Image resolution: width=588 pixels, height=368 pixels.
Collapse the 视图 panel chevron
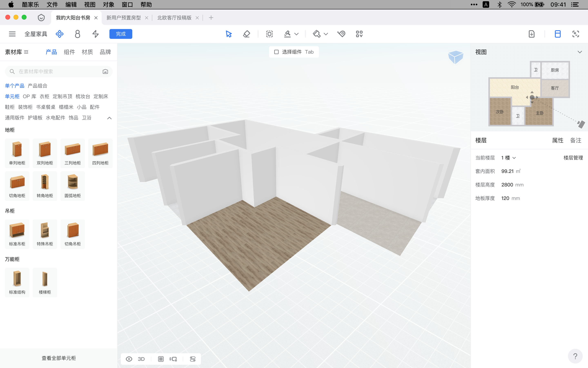click(x=580, y=52)
